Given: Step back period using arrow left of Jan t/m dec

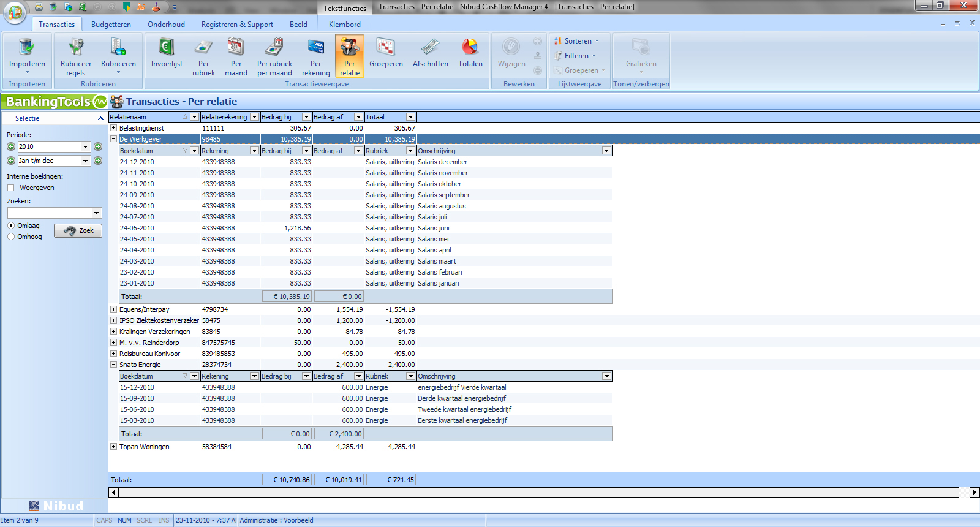Looking at the screenshot, I should (x=11, y=161).
